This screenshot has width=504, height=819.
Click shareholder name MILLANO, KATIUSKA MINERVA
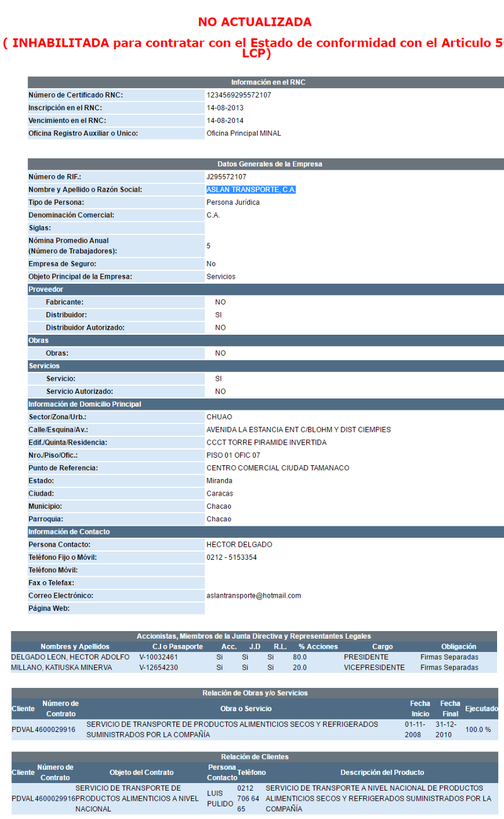pyautogui.click(x=62, y=668)
